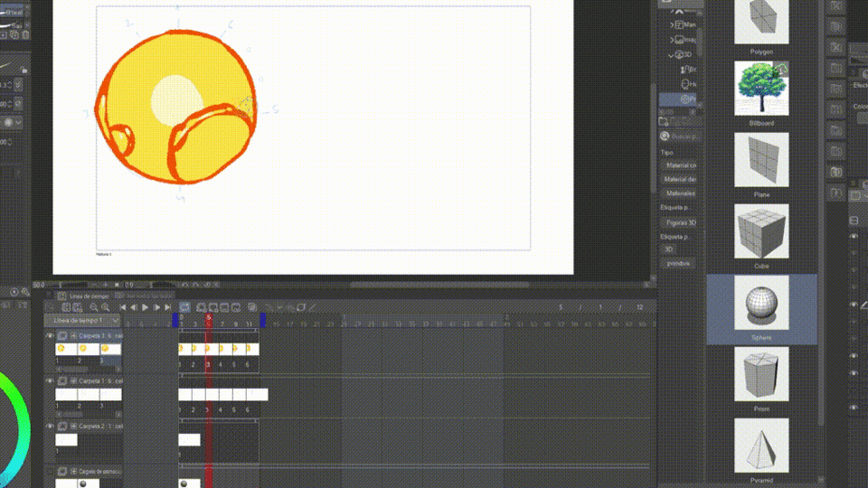Play the animation in the timeline
The image size is (868, 488).
145,307
